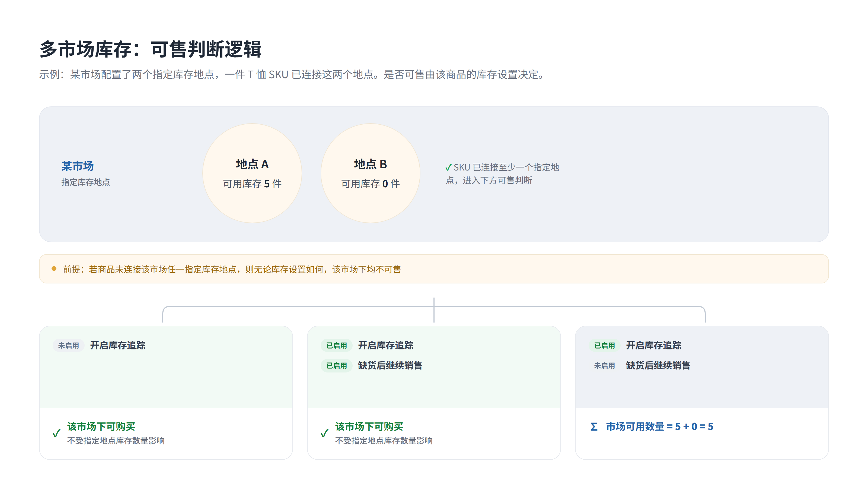The width and height of the screenshot is (868, 499).
Task: Click 已启用 badge for 缺货后继续销售 in middle card
Action: tap(337, 366)
